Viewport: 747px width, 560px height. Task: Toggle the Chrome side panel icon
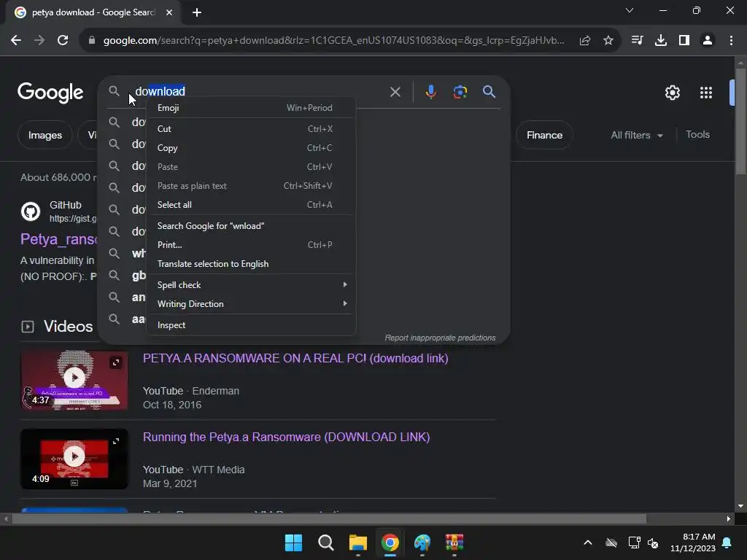684,41
